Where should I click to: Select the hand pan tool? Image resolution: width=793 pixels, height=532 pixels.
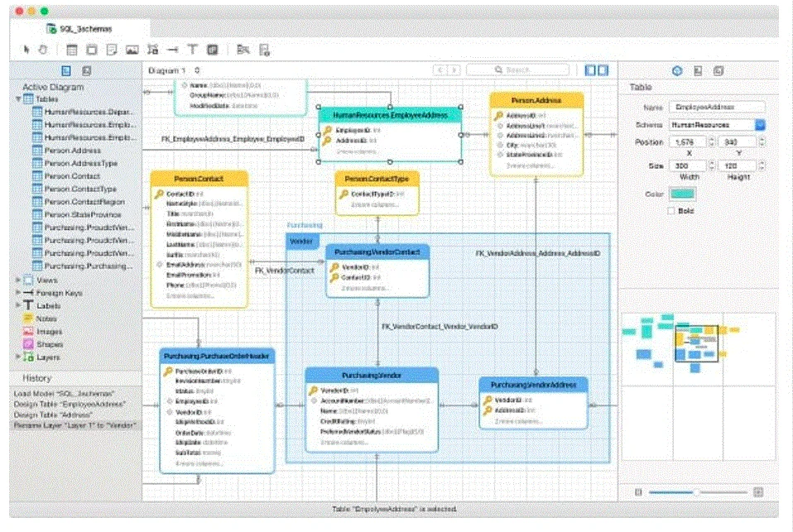pyautogui.click(x=44, y=50)
